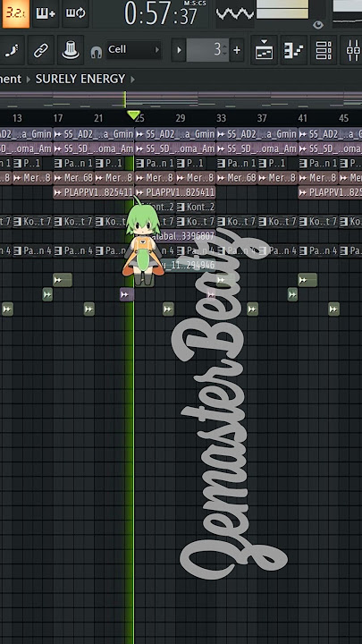This screenshot has width=362, height=644.
Task: Toggle step editing footprint icon
Action: click(x=12, y=50)
